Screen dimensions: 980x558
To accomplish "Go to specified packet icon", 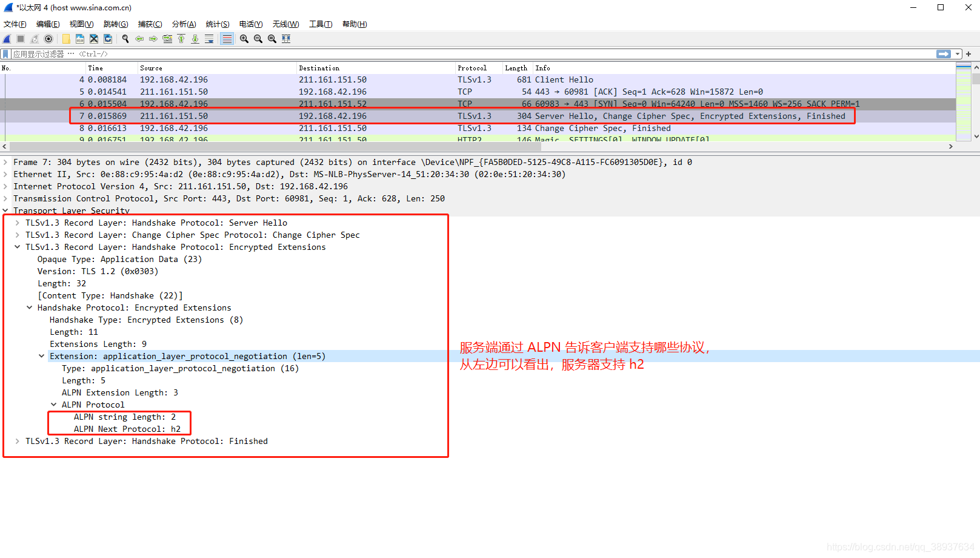I will [x=167, y=39].
